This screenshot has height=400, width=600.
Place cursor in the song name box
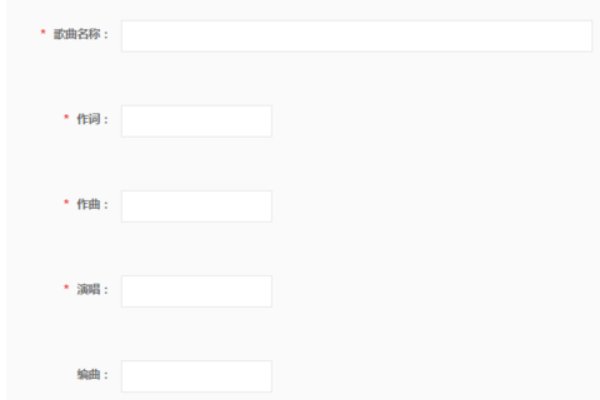point(356,36)
